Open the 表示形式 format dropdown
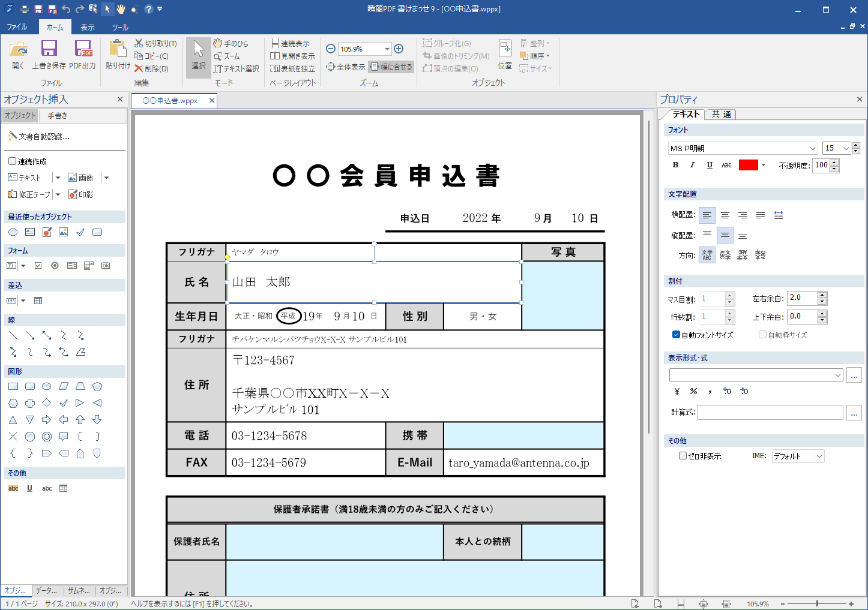Image resolution: width=868 pixels, height=610 pixels. (838, 375)
